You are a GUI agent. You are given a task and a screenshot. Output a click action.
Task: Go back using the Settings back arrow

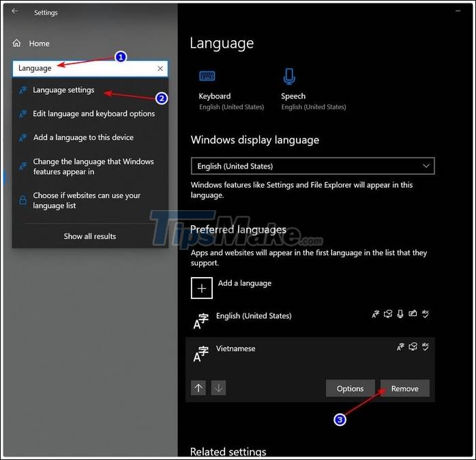coord(14,12)
